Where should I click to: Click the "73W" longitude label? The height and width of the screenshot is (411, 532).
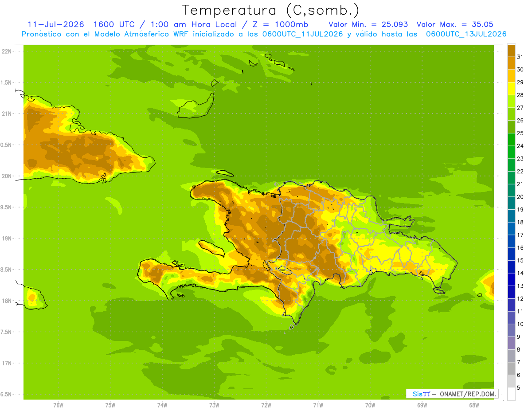pos(214,405)
